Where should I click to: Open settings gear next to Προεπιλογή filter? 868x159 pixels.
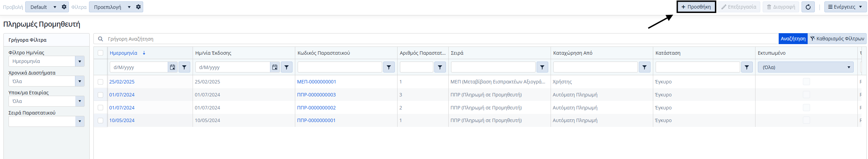[138, 7]
